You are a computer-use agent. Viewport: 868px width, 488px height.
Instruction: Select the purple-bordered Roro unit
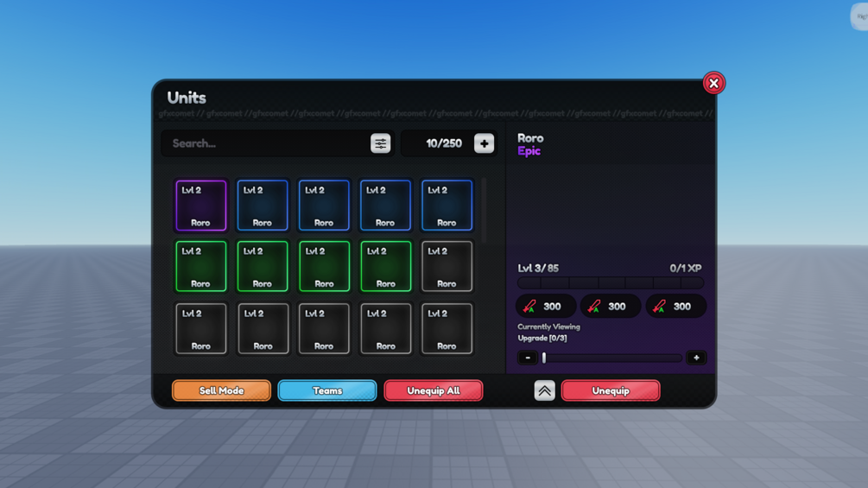[201, 206]
